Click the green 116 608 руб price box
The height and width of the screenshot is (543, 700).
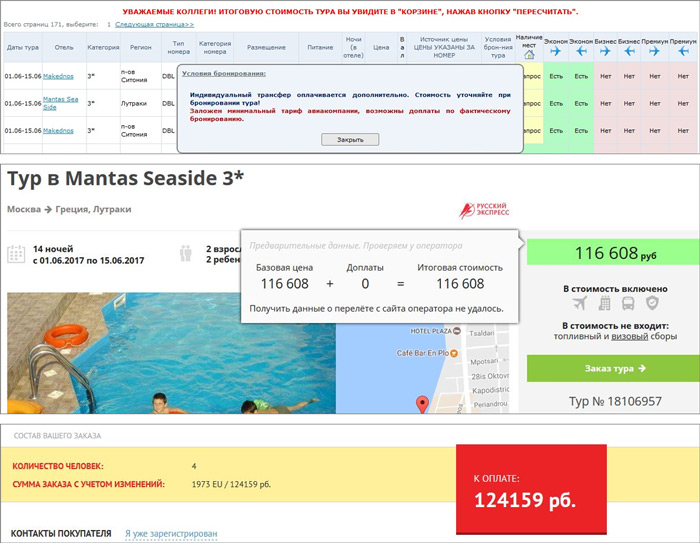coord(613,252)
